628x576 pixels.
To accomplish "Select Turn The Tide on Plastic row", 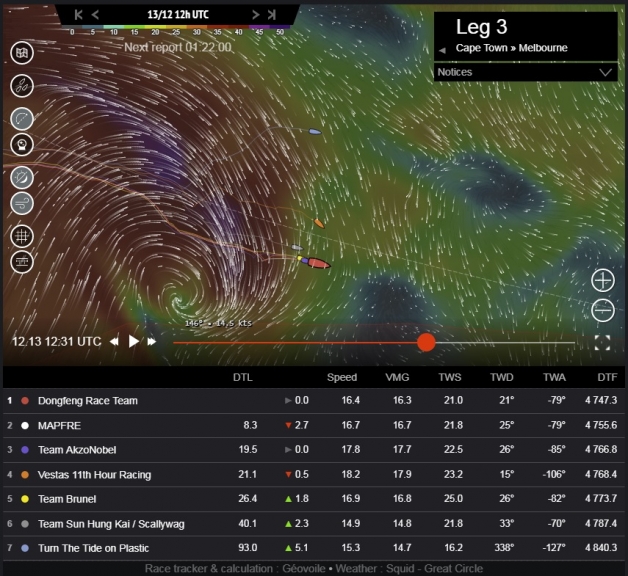I will 314,548.
